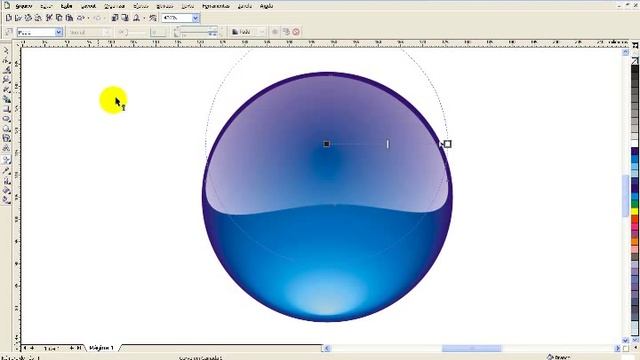Screen dimensions: 640x360
Task: Click the Copy icon in toolbar
Action: [x=59, y=18]
